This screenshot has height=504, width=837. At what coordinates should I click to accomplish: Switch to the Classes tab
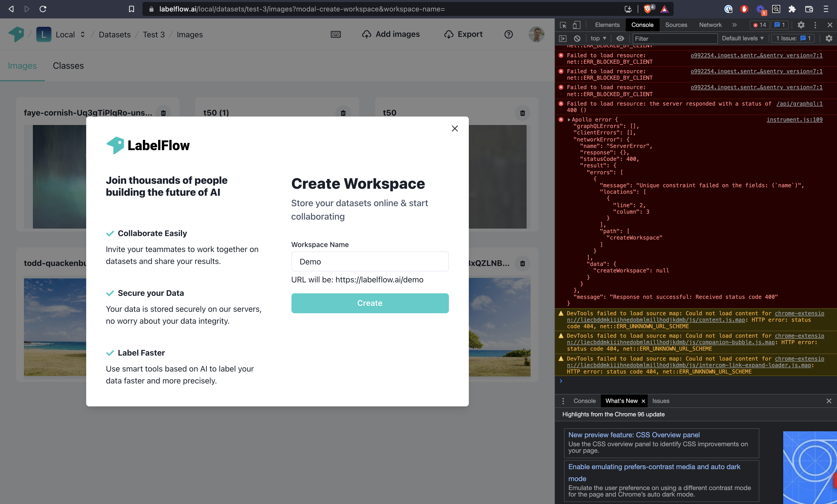pyautogui.click(x=68, y=65)
